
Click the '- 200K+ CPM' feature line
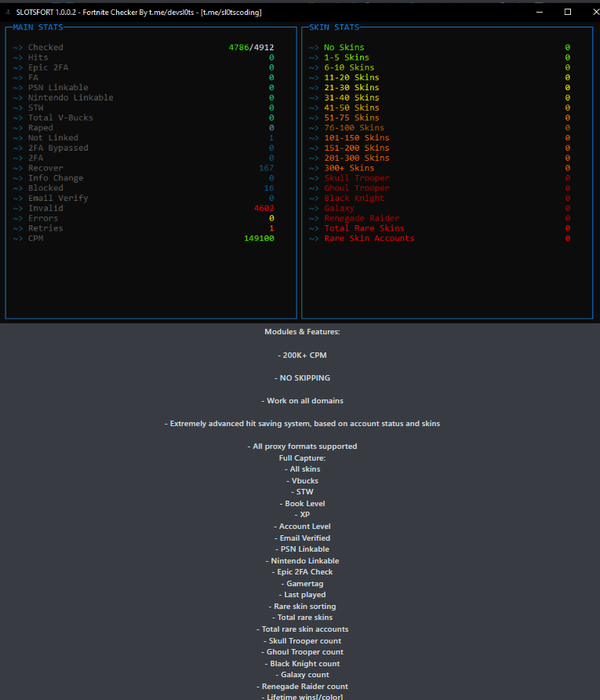(302, 355)
